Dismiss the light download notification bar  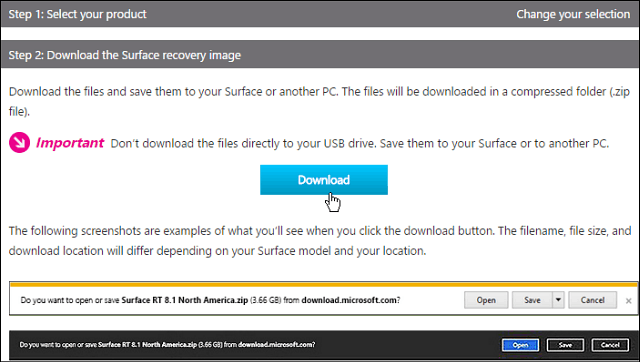click(629, 301)
